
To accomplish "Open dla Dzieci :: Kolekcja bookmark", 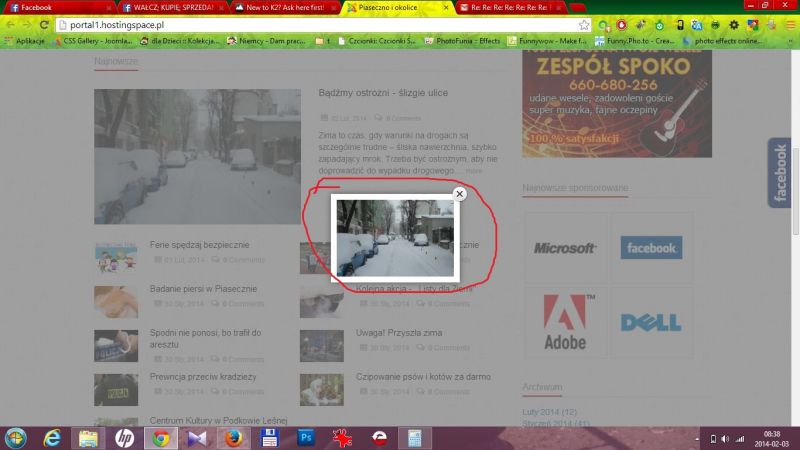I will click(180, 41).
